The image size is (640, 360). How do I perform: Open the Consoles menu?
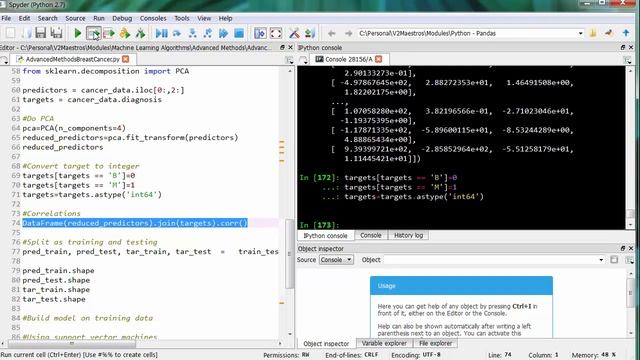tap(153, 18)
